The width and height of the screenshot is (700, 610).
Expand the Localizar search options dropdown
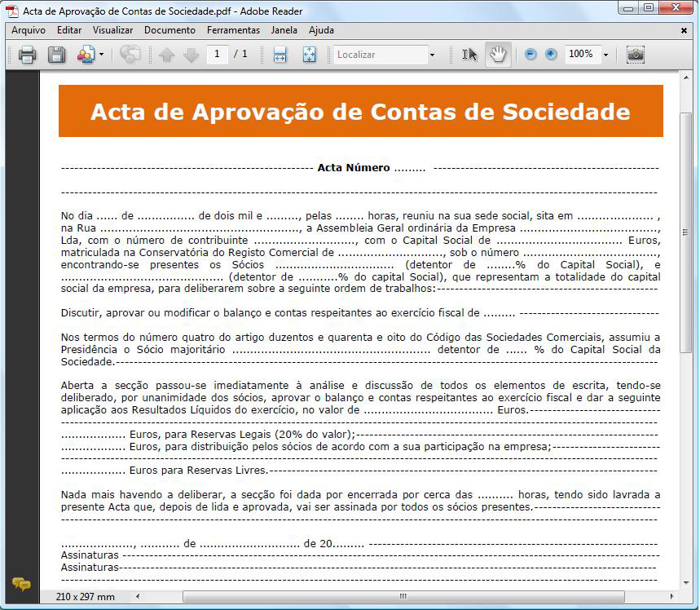[x=433, y=55]
